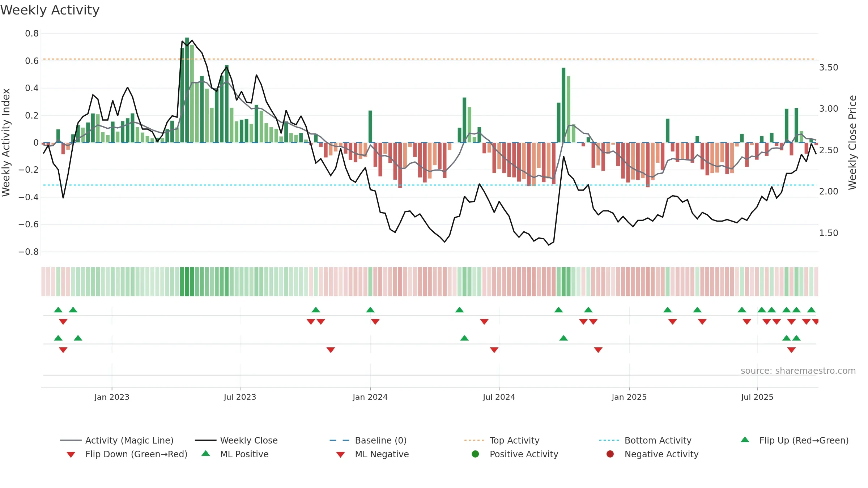Toggle the Flip Down (Green→Red) legend entry

127,454
